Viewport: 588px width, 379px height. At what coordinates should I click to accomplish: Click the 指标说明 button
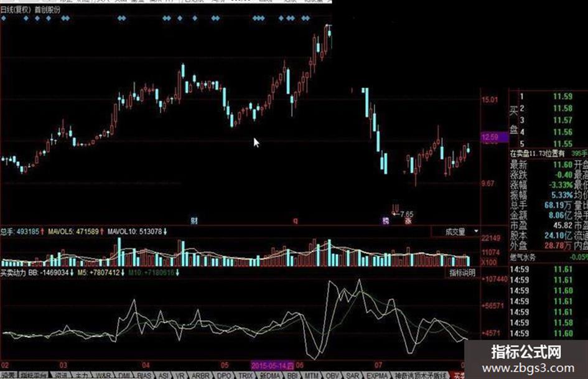click(x=462, y=273)
